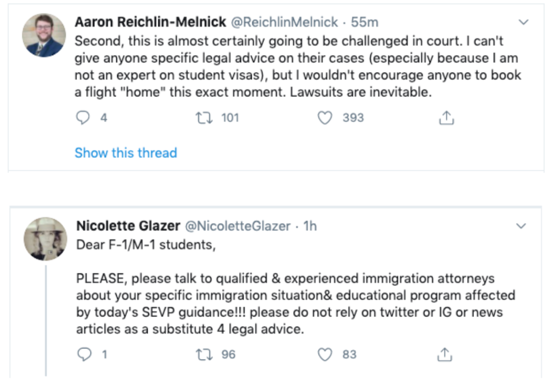Open the 1h timestamp on Nicolette's tweet

310,226
